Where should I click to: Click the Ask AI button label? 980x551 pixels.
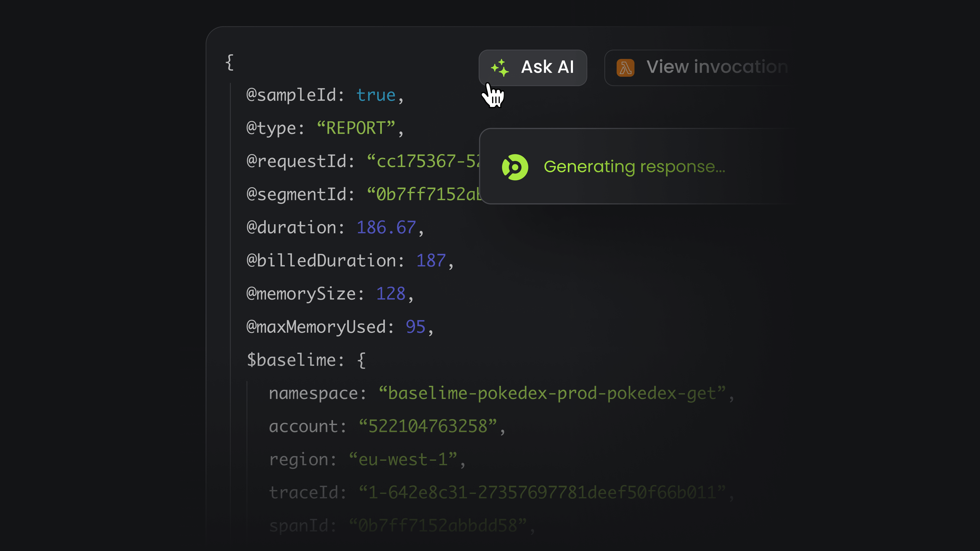click(547, 67)
